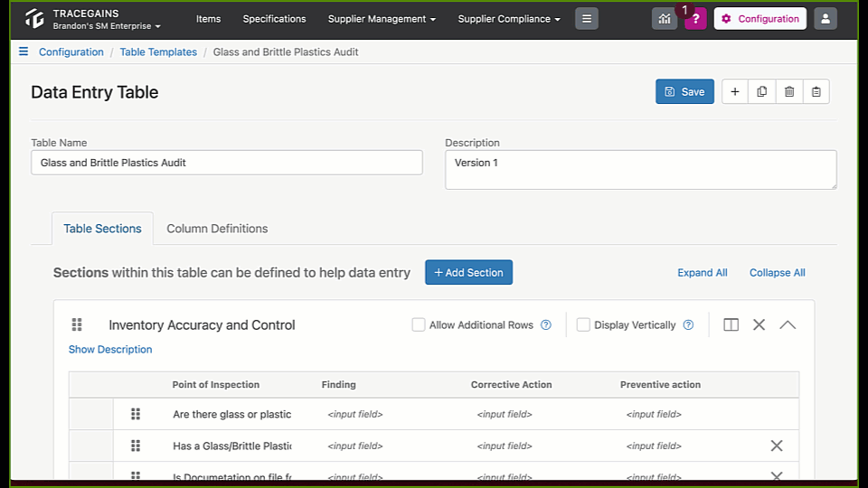
Task: Click Preventive action field in 'Are there glass' row
Action: (654, 414)
